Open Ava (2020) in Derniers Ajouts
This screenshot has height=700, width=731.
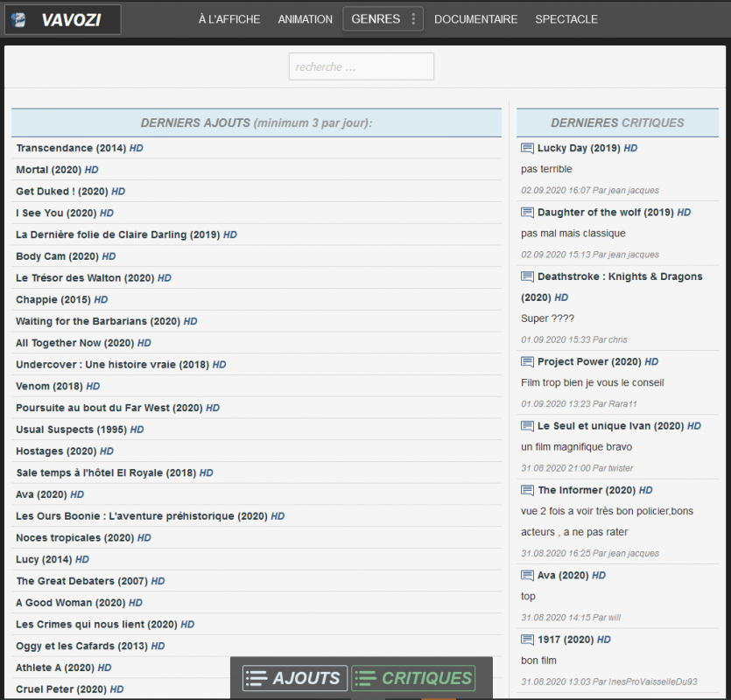(x=50, y=495)
